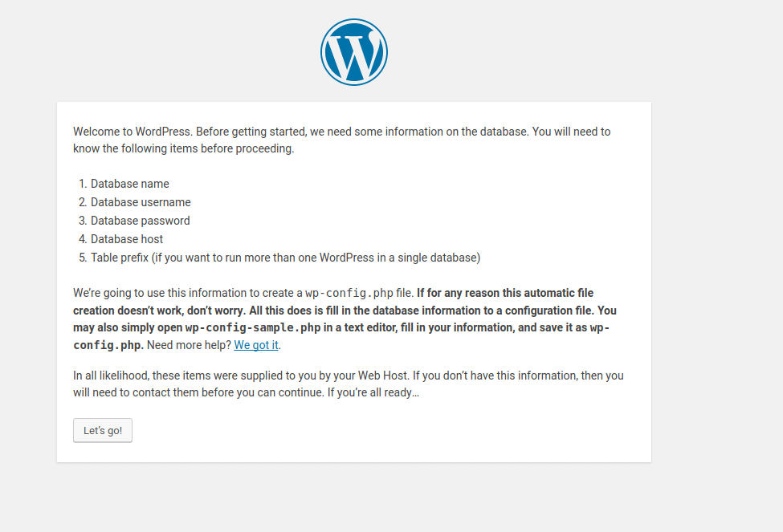This screenshot has height=532, width=783.
Task: Open the 'We got it' help link
Action: [255, 344]
